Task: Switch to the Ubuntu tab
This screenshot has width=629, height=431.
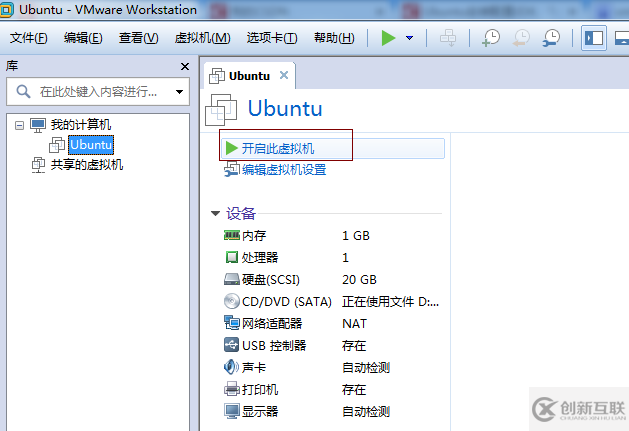Action: tap(249, 75)
